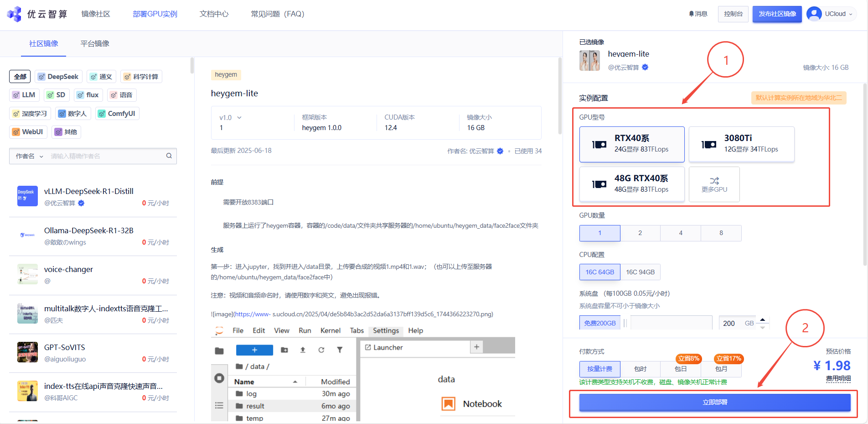This screenshot has width=868, height=424.
Task: Click the 48G RTX40系 GPU card icon
Action: pos(599,184)
